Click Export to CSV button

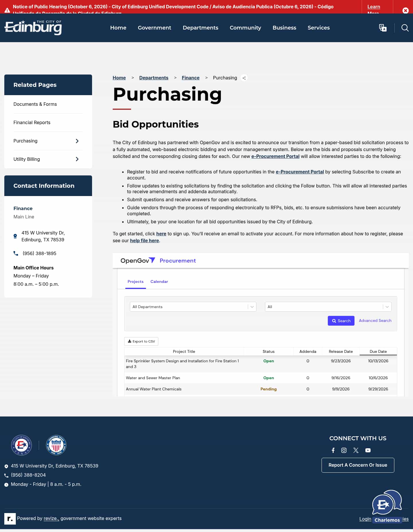coord(141,341)
